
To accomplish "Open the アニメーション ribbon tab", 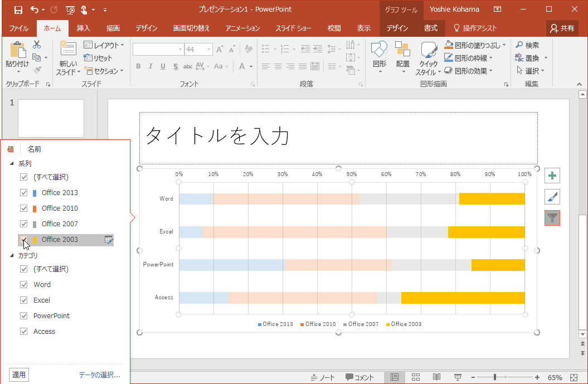I will (x=242, y=28).
